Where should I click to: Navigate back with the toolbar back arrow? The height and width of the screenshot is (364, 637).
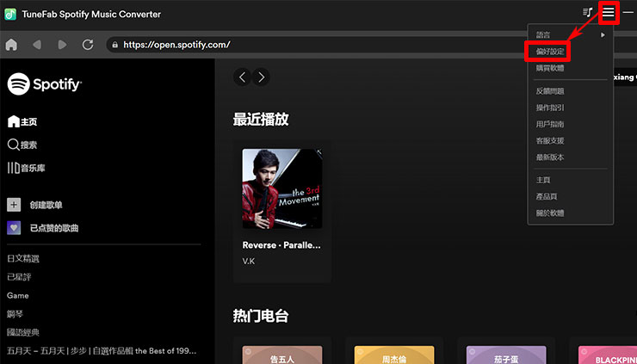tap(37, 45)
